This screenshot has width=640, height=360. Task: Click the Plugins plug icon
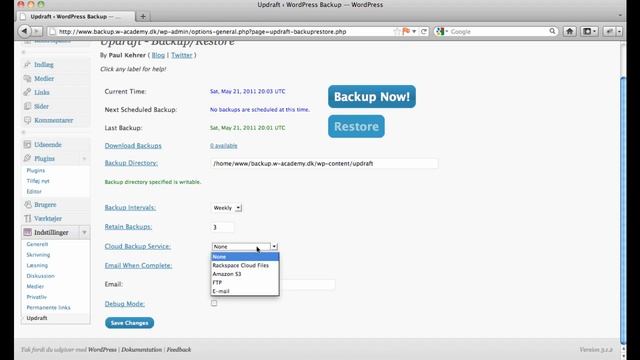click(x=27, y=158)
